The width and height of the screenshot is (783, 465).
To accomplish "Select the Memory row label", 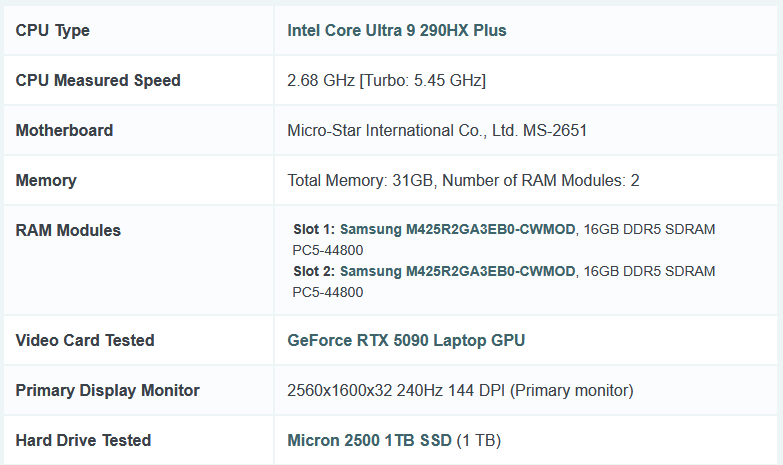I will 46,180.
